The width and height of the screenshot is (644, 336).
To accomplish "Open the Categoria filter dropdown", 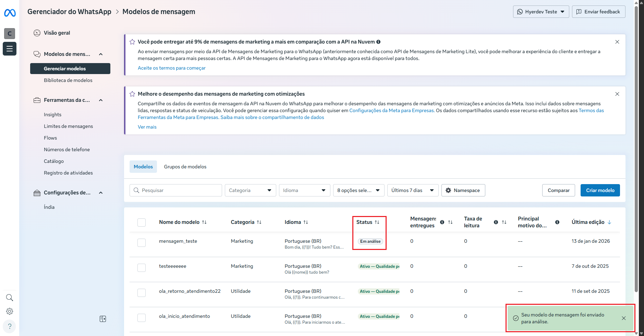I will pyautogui.click(x=250, y=190).
